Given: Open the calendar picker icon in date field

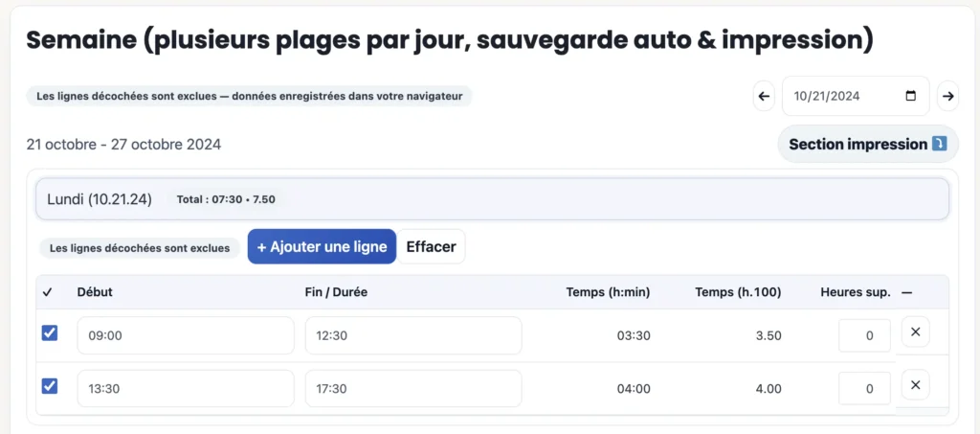Looking at the screenshot, I should (x=910, y=96).
